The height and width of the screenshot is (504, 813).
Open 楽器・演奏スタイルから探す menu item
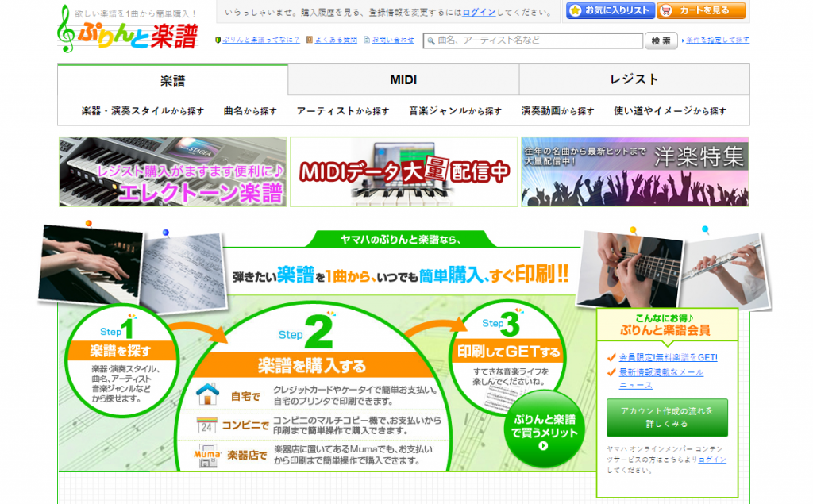point(143,111)
